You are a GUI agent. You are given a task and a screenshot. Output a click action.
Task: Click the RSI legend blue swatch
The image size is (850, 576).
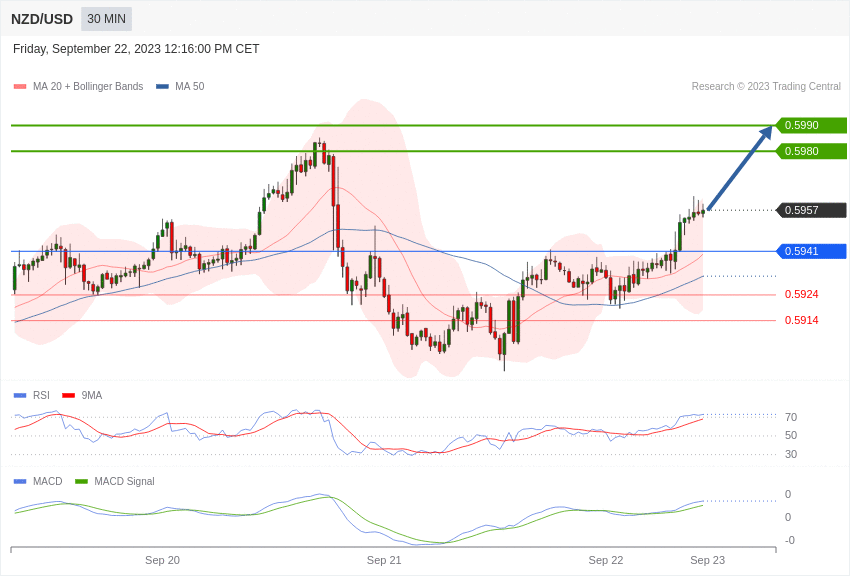[20, 396]
